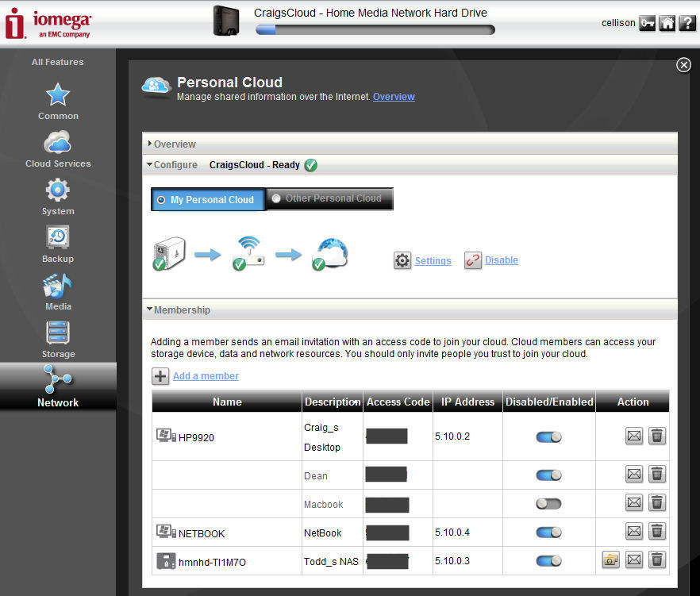Click the hard drive device image in header
Image resolution: width=700 pixels, height=596 pixels.
pos(226,21)
